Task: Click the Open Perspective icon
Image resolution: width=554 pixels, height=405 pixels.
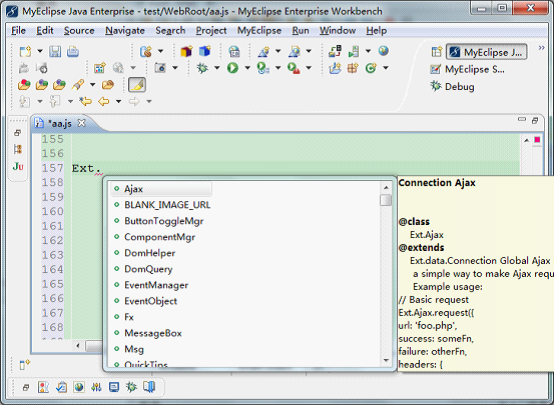Action: 437,52
